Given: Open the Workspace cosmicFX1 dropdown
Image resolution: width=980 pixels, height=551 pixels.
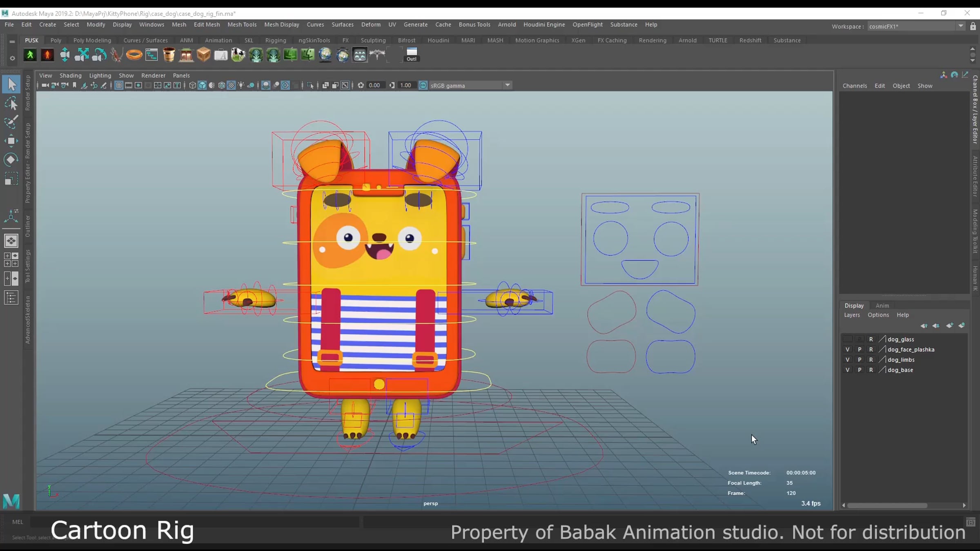Looking at the screenshot, I should [x=960, y=26].
